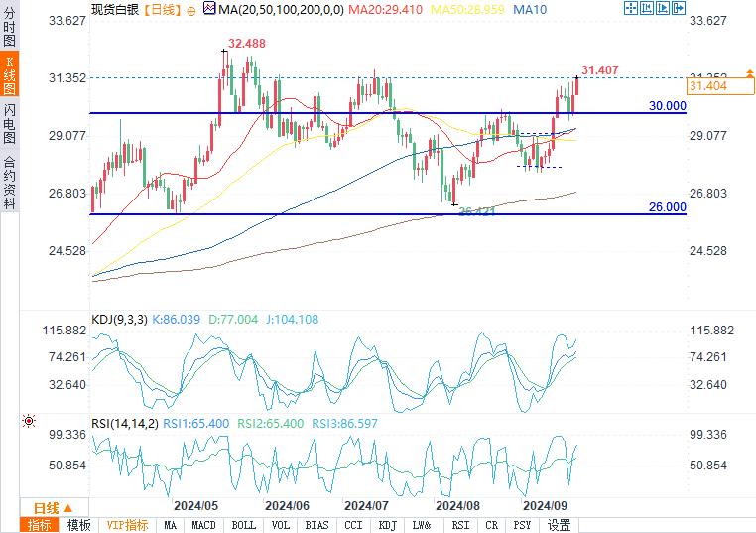756x533 pixels.
Task: Choose the LW& indicator button
Action: point(422,525)
